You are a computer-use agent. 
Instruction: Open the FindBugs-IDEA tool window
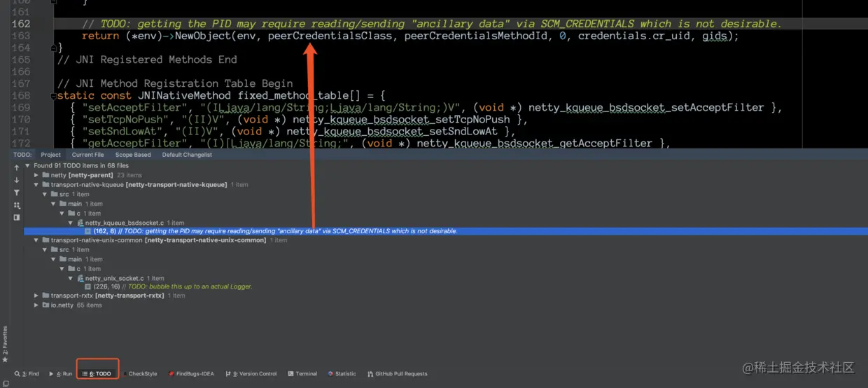[x=191, y=374]
